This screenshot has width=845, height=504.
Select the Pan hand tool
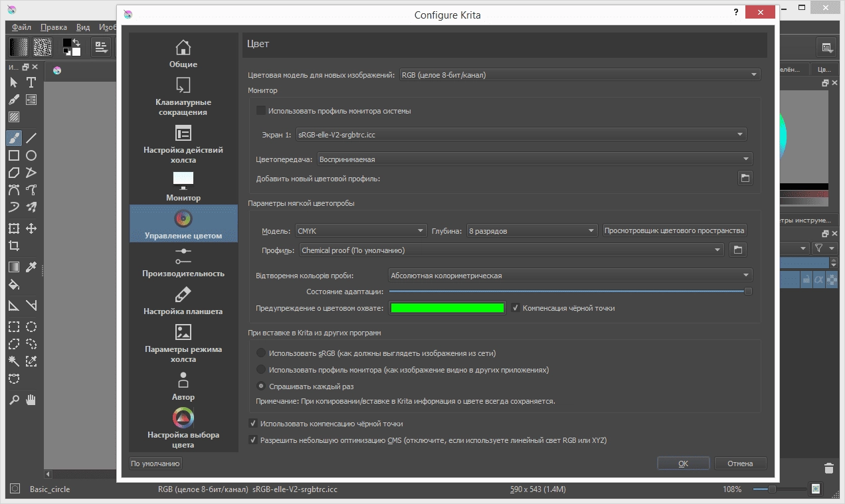point(31,400)
